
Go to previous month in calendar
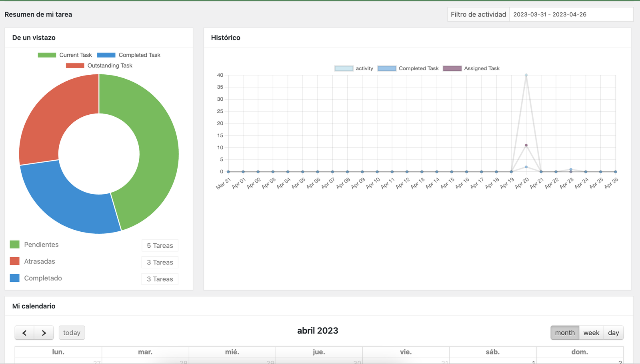pyautogui.click(x=24, y=333)
